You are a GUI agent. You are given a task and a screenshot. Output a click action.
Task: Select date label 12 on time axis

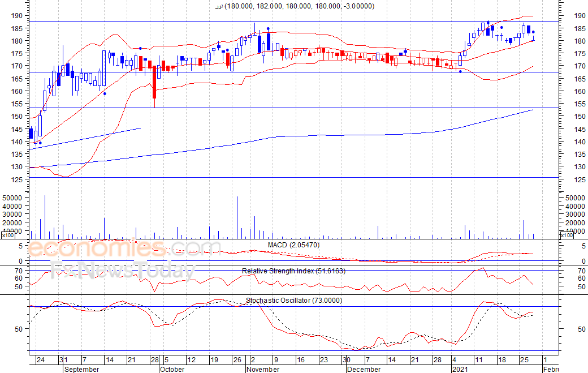(191, 360)
